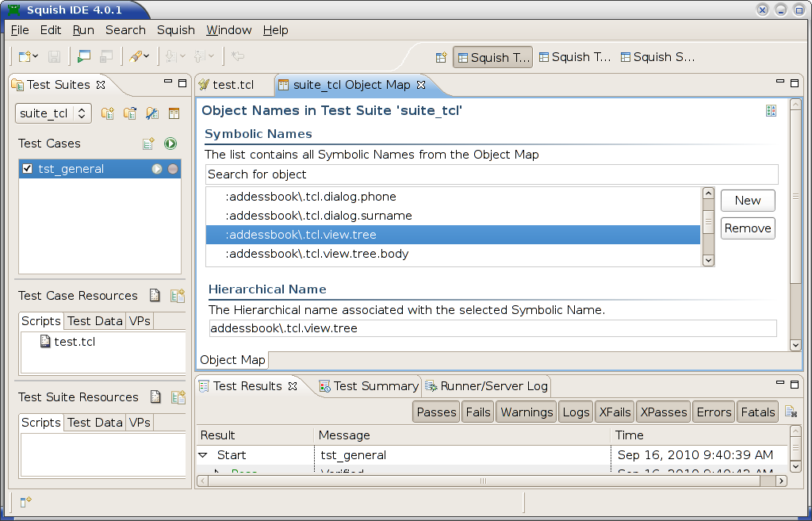The image size is (812, 521).
Task: Run tst_general with its play icon
Action: click(157, 169)
